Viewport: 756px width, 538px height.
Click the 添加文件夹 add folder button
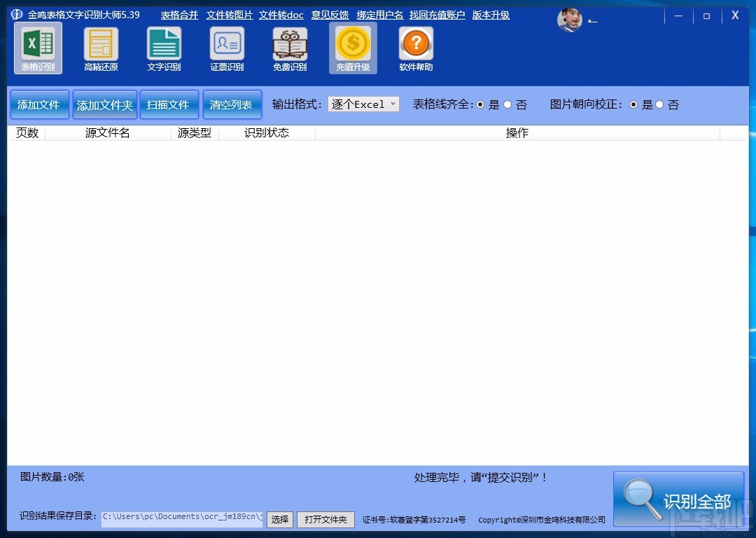pyautogui.click(x=105, y=104)
